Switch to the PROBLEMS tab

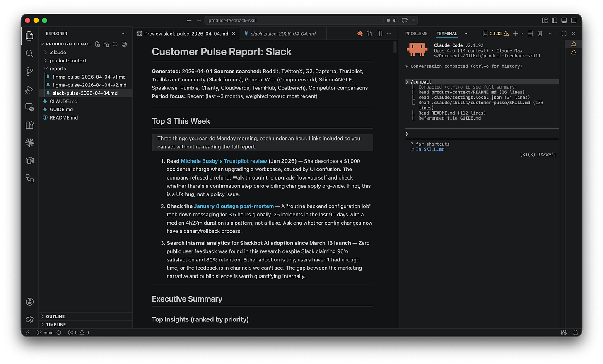[x=416, y=34]
